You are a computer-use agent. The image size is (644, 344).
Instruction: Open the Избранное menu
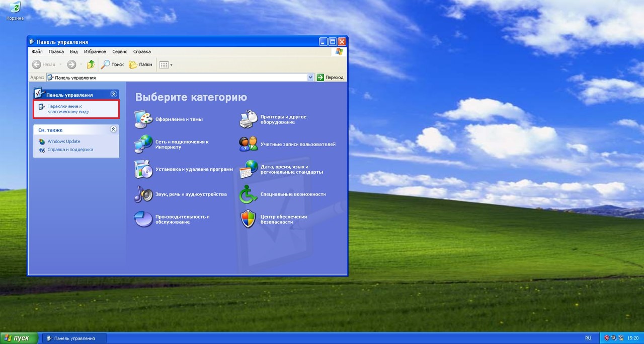pos(95,51)
